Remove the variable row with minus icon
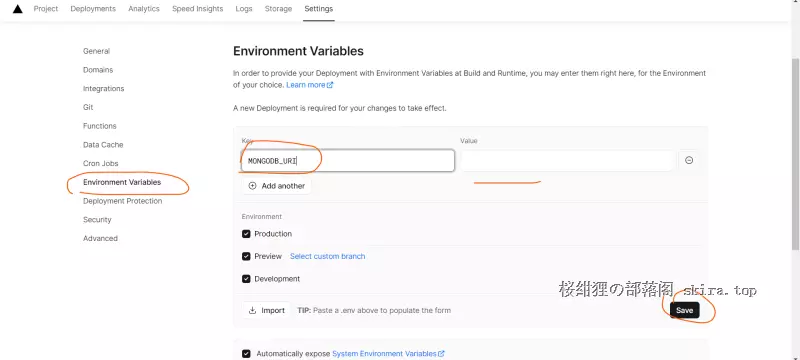 [689, 160]
